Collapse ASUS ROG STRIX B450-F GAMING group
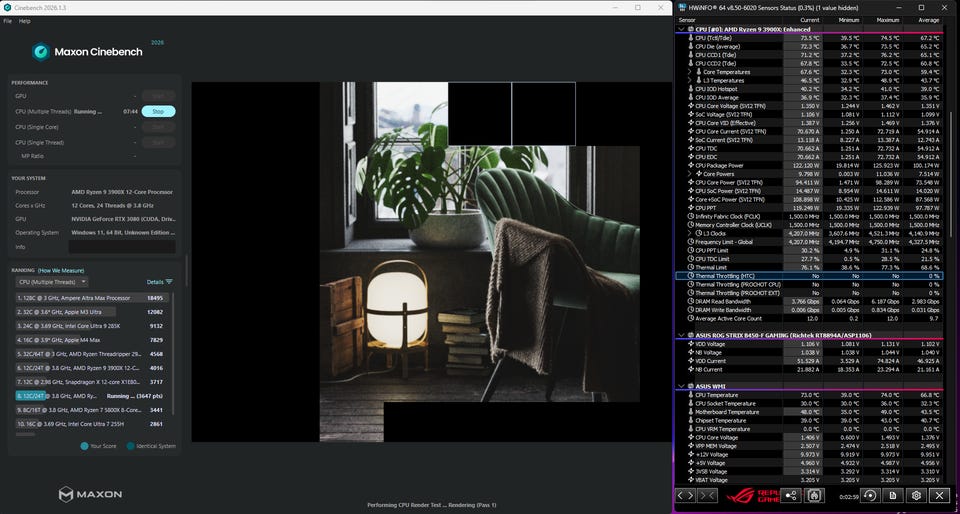960x514 pixels. [681, 335]
